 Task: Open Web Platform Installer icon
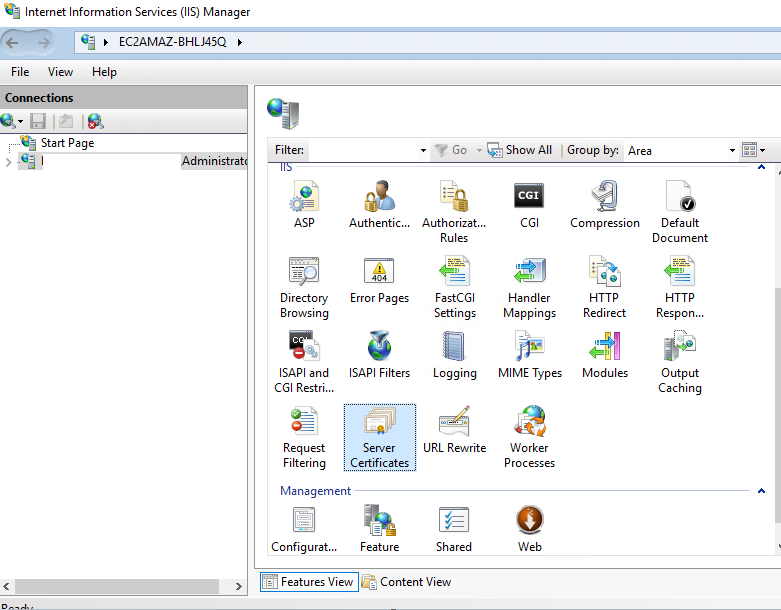(x=529, y=530)
